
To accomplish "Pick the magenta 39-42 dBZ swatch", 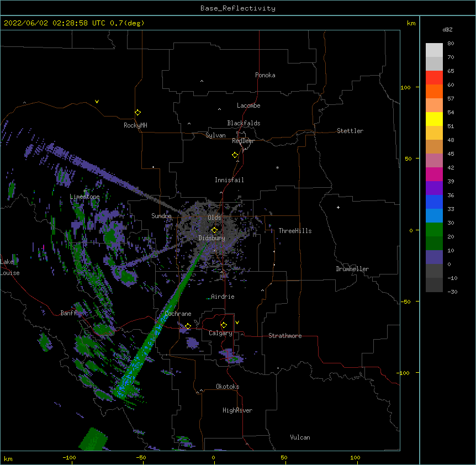I will 434,175.
